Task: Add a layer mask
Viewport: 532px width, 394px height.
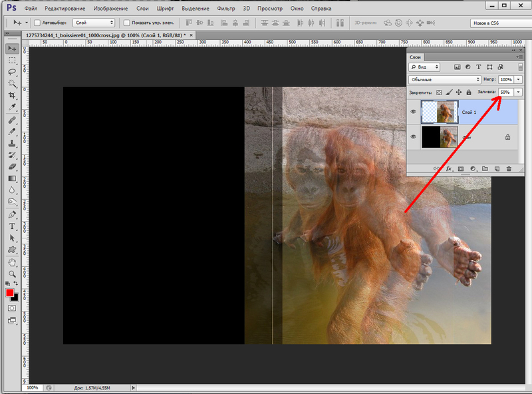Action: pos(461,169)
